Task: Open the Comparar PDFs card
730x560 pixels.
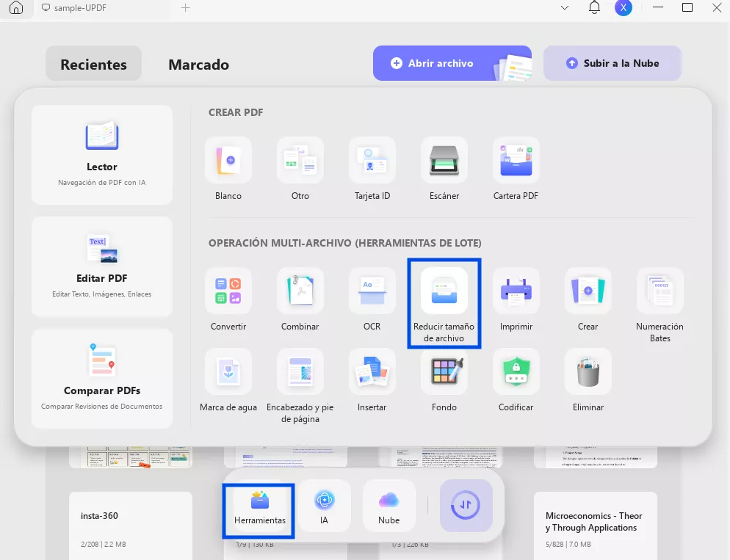Action: pos(102,379)
